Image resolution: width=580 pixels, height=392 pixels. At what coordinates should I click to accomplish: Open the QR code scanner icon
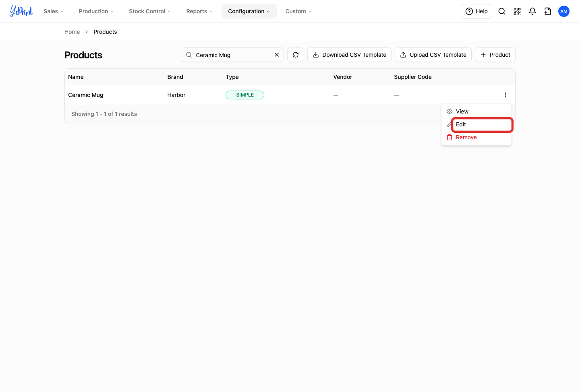point(517,11)
